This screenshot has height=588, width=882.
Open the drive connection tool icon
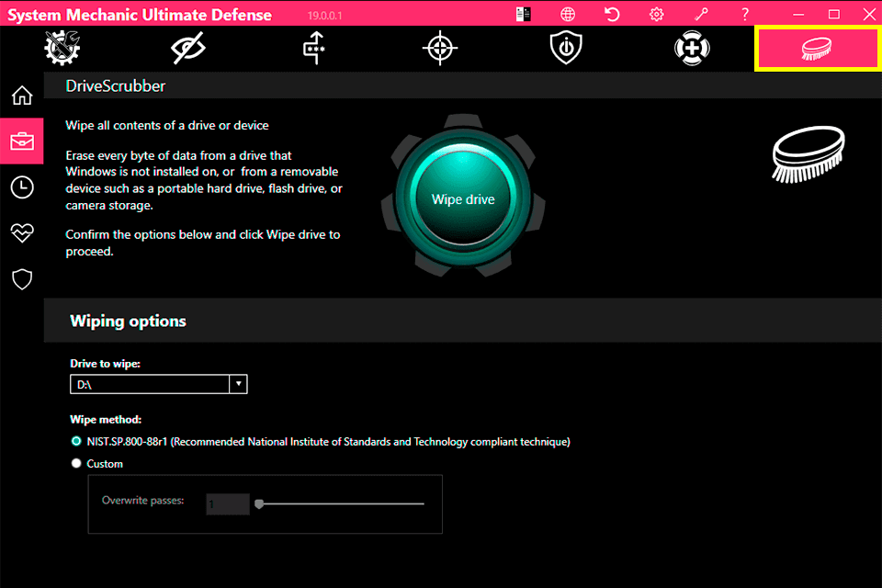click(x=313, y=48)
